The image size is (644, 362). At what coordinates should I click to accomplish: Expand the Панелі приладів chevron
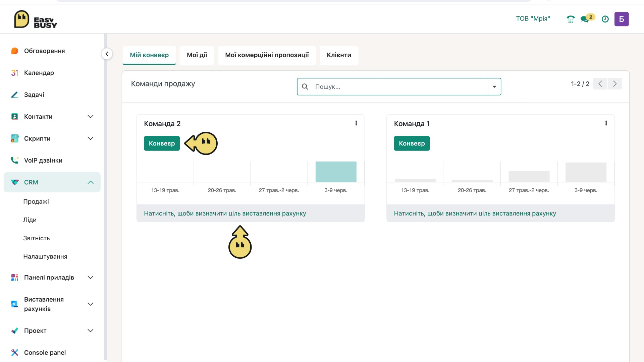90,278
